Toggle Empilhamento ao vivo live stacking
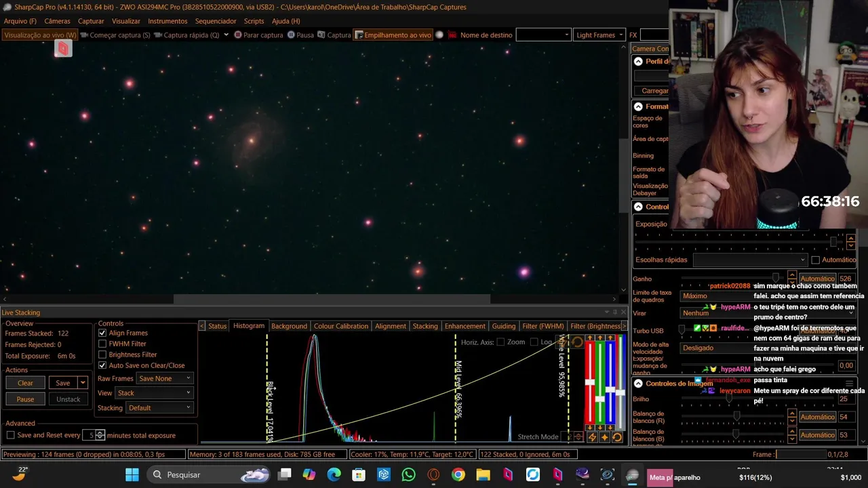The width and height of the screenshot is (868, 488). (393, 35)
